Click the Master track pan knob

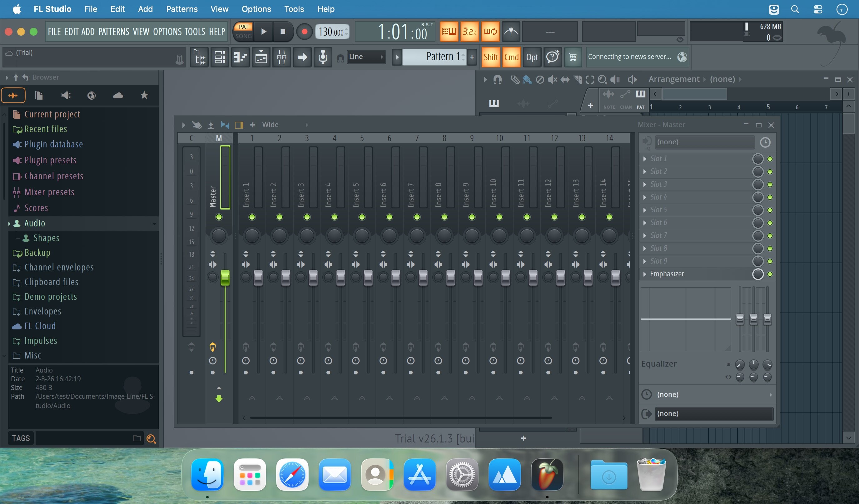click(x=219, y=236)
